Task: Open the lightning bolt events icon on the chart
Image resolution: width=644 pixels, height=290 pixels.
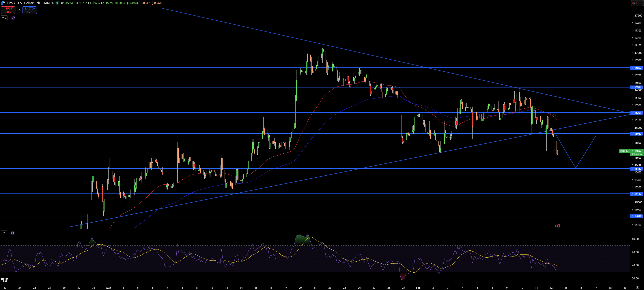Action: pyautogui.click(x=557, y=226)
